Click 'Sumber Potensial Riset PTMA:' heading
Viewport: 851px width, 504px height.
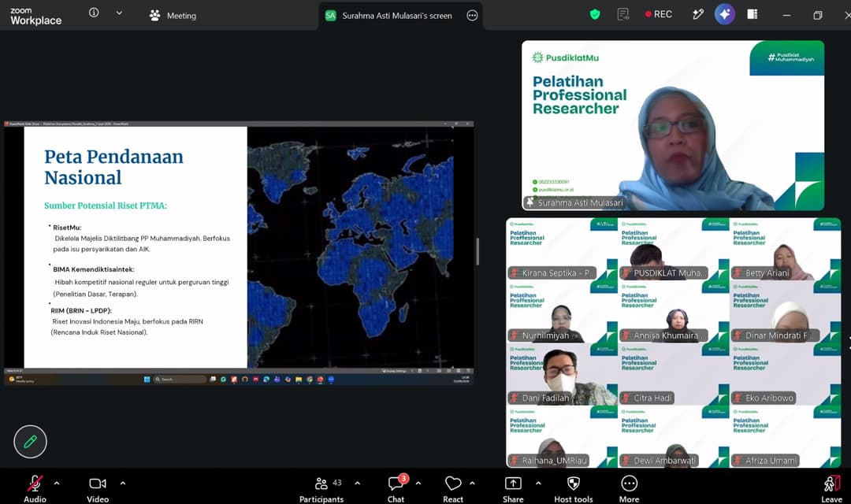(106, 206)
